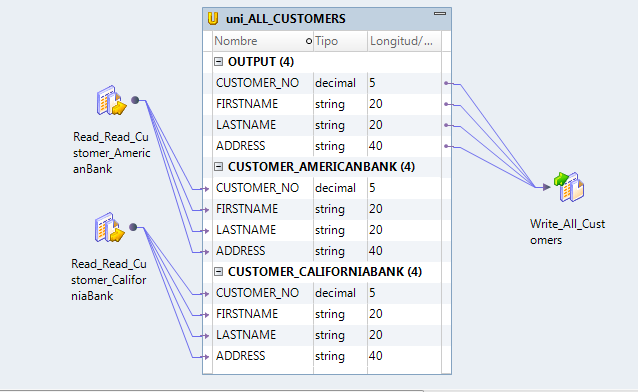
Task: Click the Read_Read_Customer_AmericanBank label
Action: (111, 153)
